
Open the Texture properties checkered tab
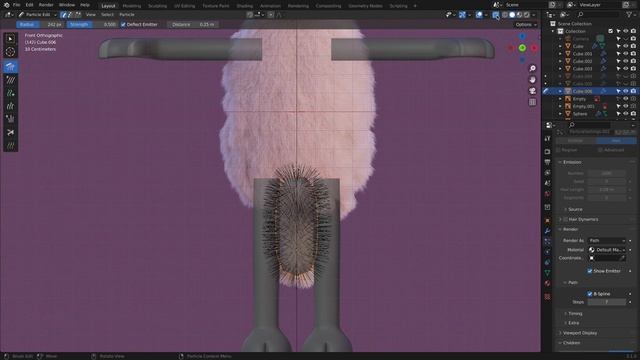(547, 296)
